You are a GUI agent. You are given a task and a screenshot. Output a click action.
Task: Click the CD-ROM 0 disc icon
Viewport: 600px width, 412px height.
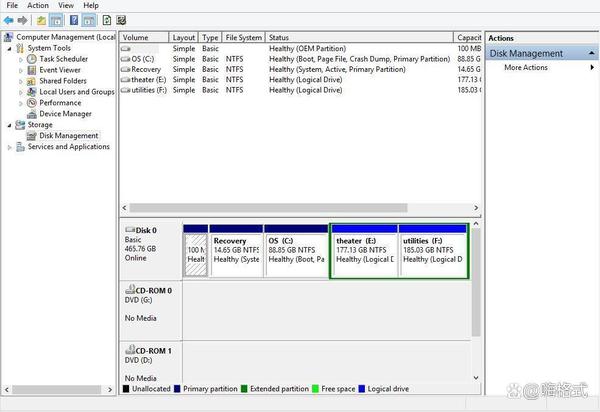[x=130, y=289]
